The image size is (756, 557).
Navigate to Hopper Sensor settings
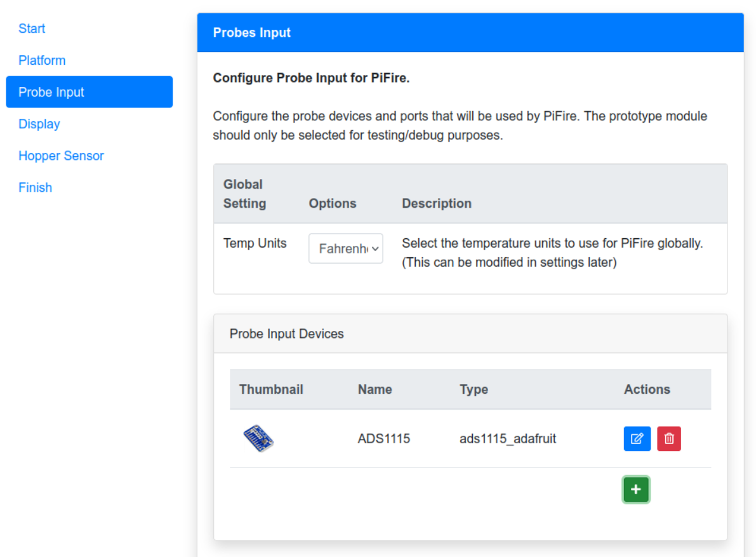(x=61, y=156)
